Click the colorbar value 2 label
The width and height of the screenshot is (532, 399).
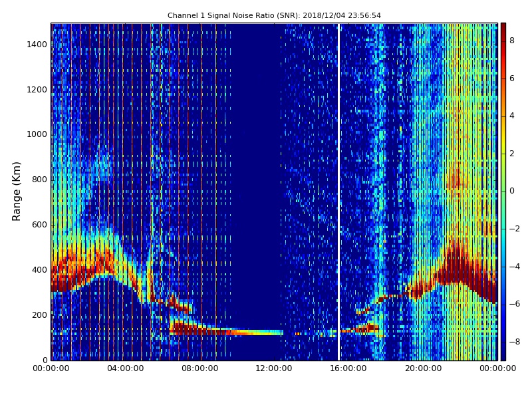click(x=512, y=154)
